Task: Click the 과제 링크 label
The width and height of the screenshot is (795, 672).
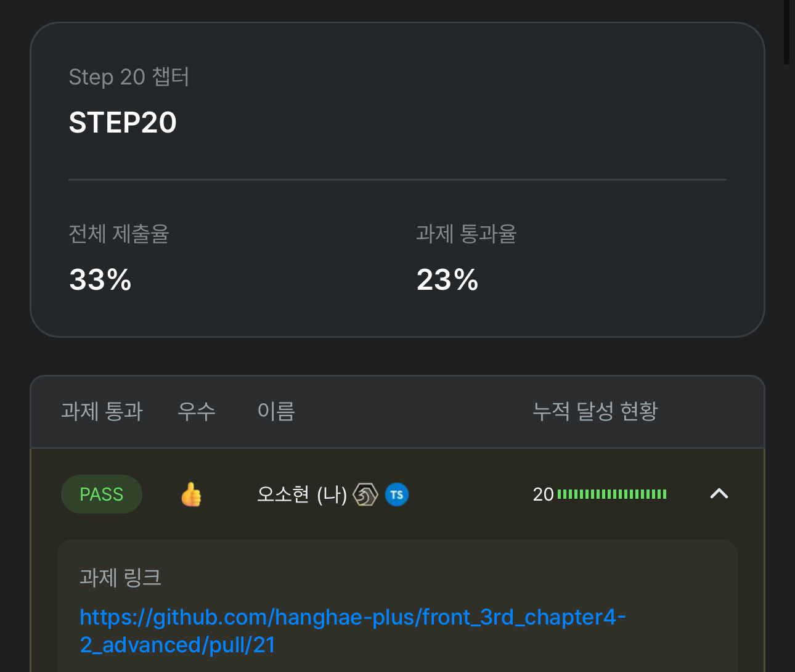Action: [x=120, y=578]
